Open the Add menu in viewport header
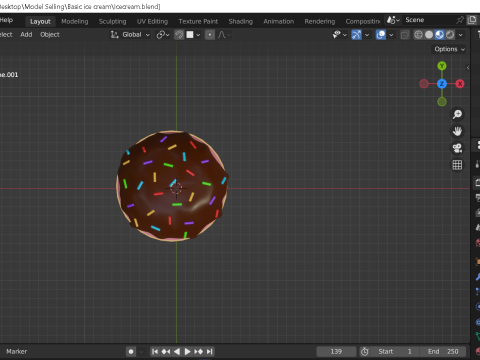This screenshot has height=360, width=480. (26, 35)
